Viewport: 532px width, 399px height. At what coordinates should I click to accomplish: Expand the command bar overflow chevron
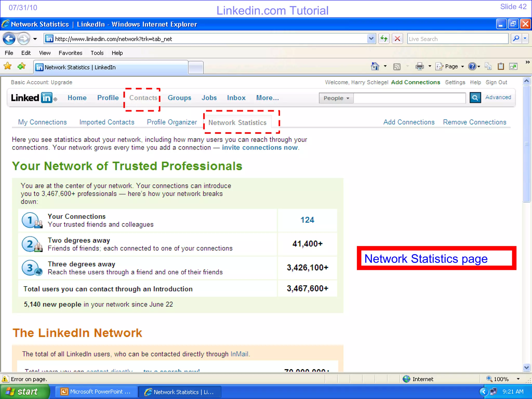[527, 62]
